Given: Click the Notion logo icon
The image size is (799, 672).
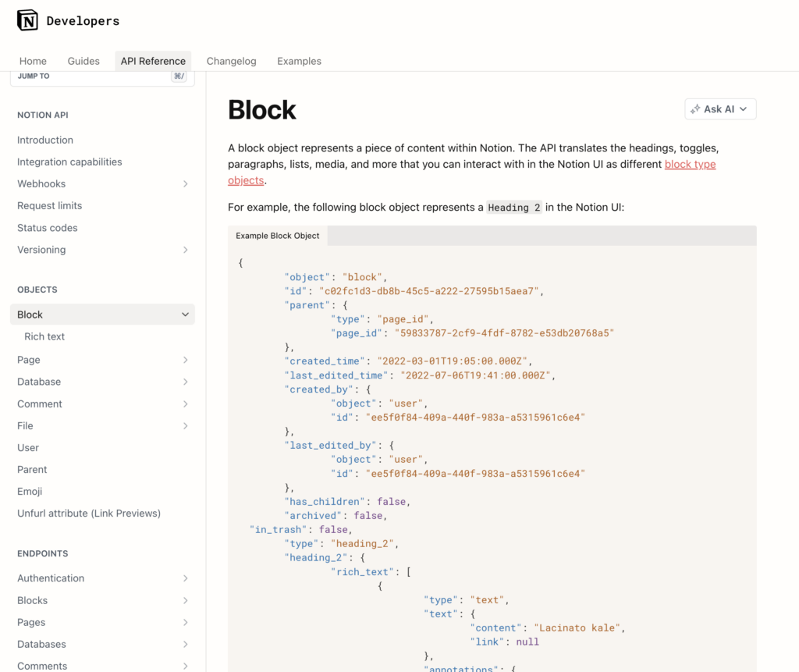Looking at the screenshot, I should [x=27, y=20].
